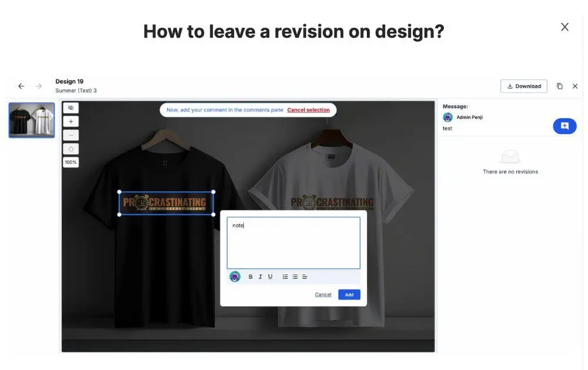Click the rotate/reset view icon
The image size is (588, 370).
(71, 149)
